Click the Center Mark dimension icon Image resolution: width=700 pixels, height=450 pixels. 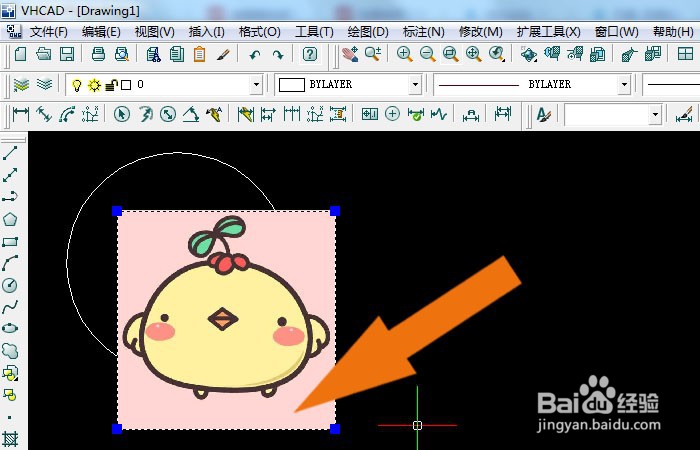coord(392,114)
